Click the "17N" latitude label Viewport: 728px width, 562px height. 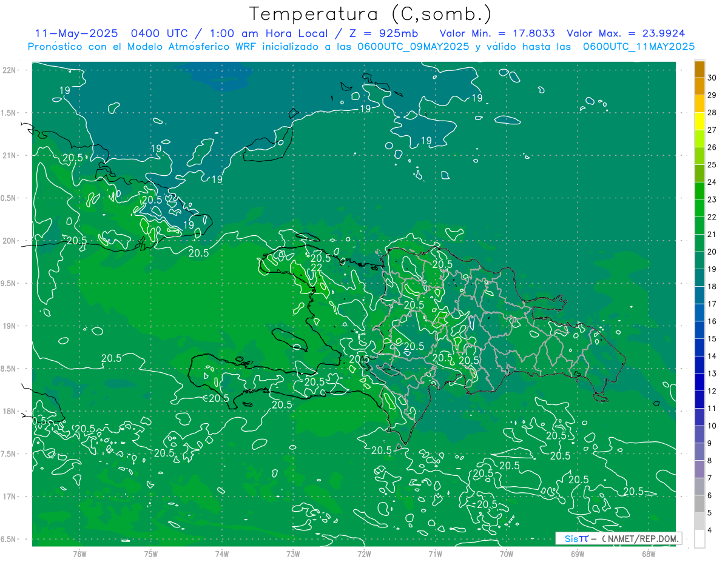pos(9,497)
